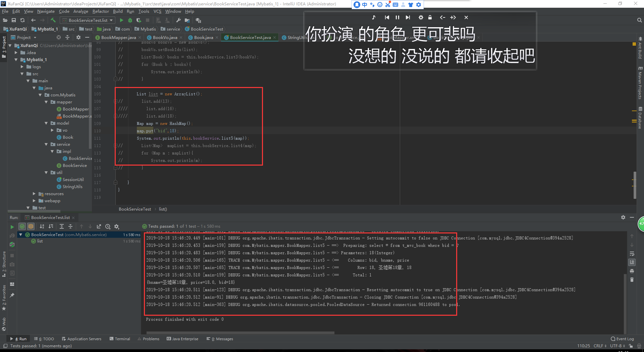Navigate back with the left arrow
The height and width of the screenshot is (352, 644).
[33, 20]
